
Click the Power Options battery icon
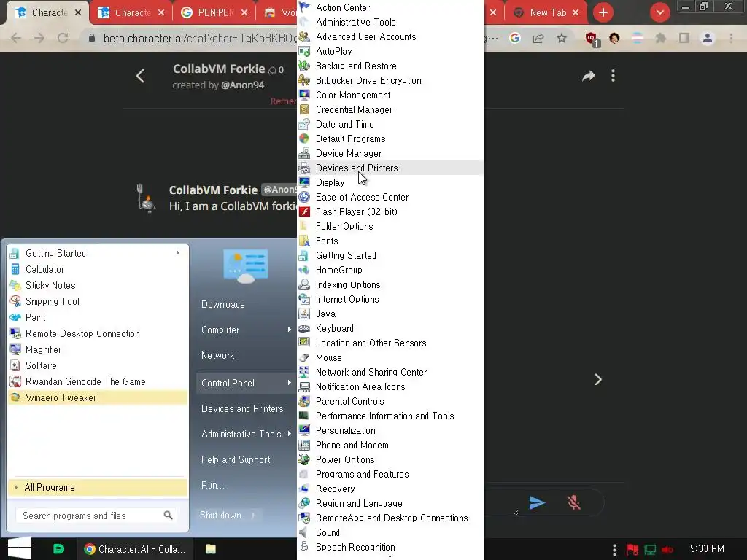[304, 459]
